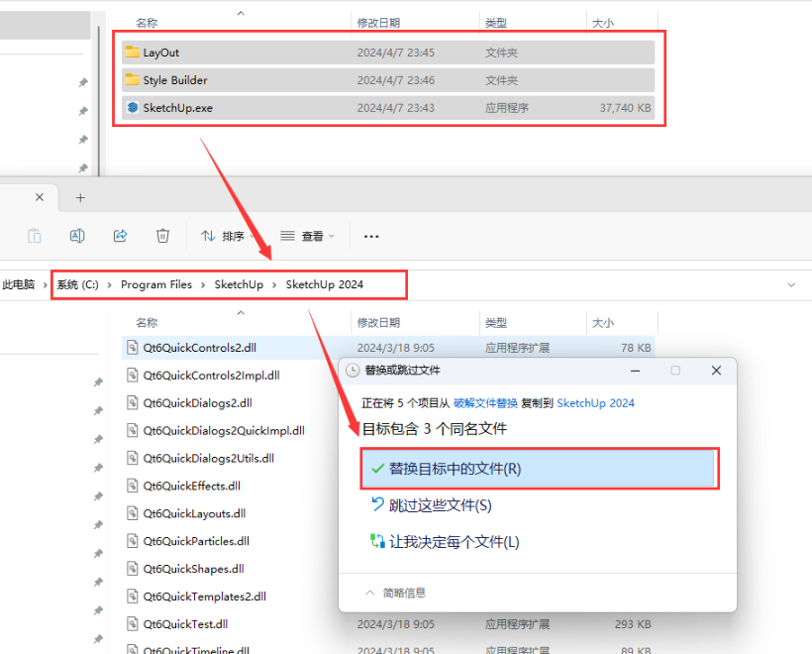Click the 2024/4/7 23:45 date cell

coord(396,53)
